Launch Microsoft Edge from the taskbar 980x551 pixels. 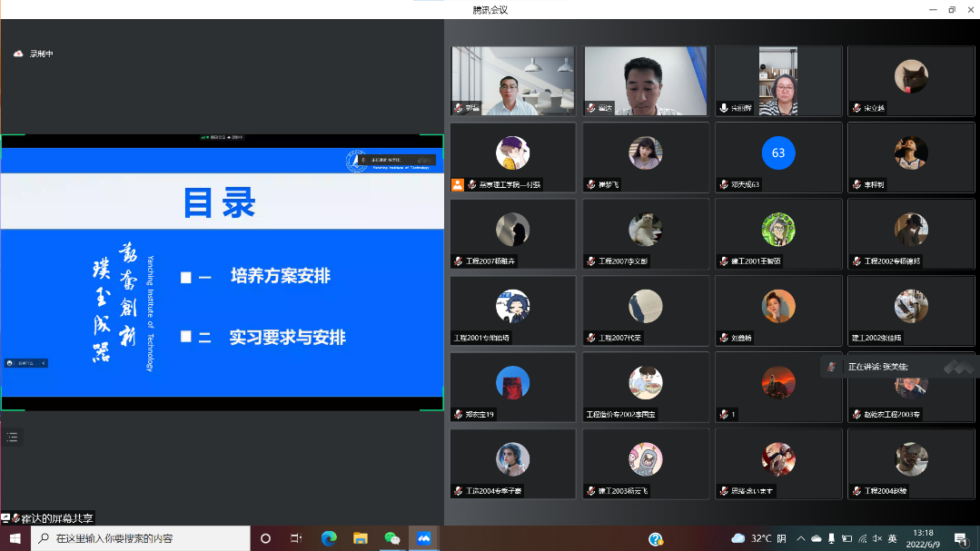pyautogui.click(x=329, y=538)
